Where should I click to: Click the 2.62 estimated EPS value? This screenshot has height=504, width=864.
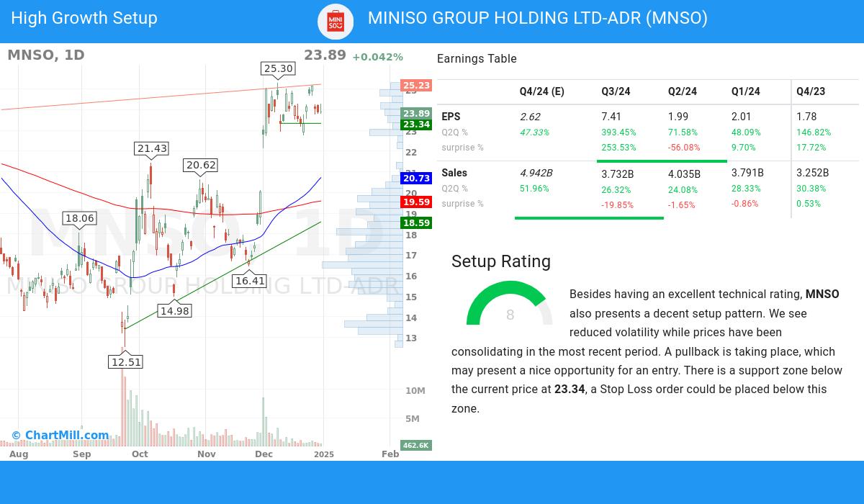pos(530,117)
